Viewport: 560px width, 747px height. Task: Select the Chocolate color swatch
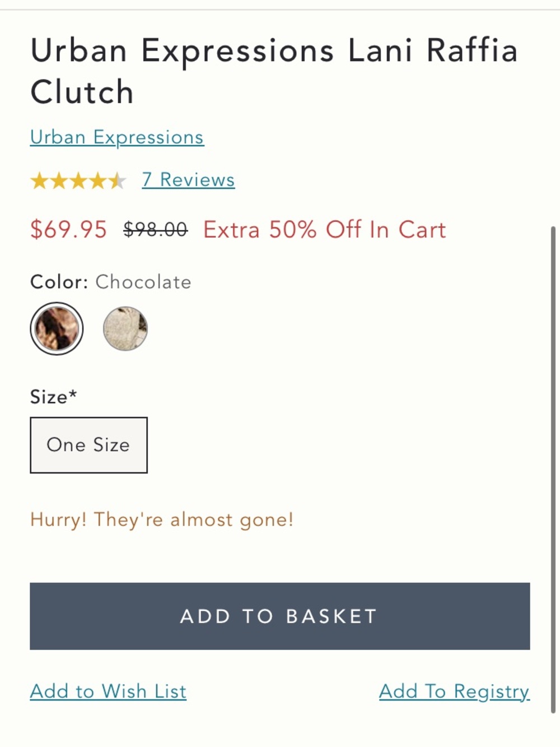point(57,328)
